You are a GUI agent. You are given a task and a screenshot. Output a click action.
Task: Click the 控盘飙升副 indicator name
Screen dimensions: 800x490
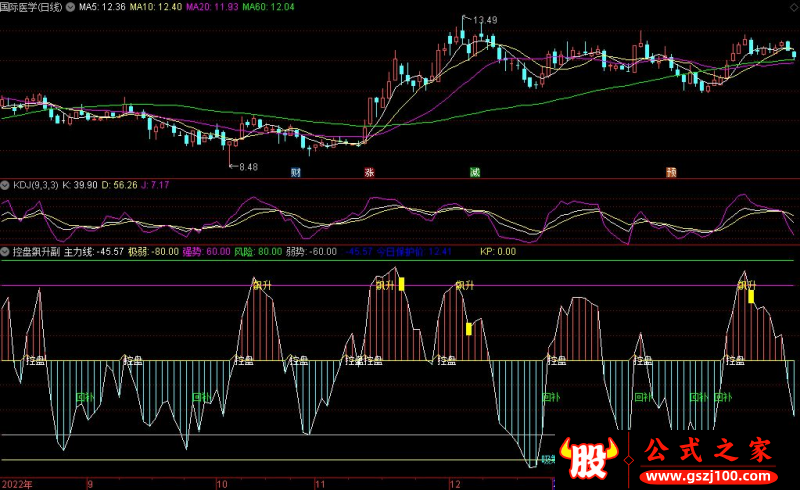[36, 252]
